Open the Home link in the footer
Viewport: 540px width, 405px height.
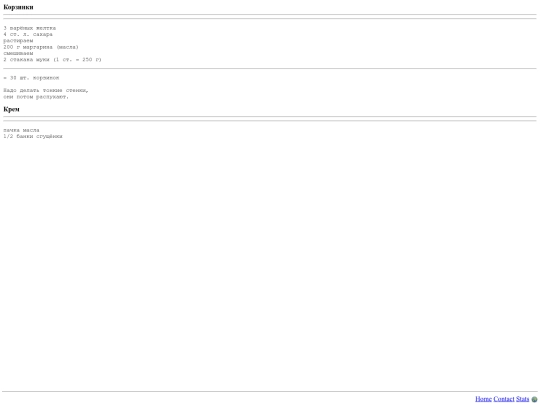483,399
